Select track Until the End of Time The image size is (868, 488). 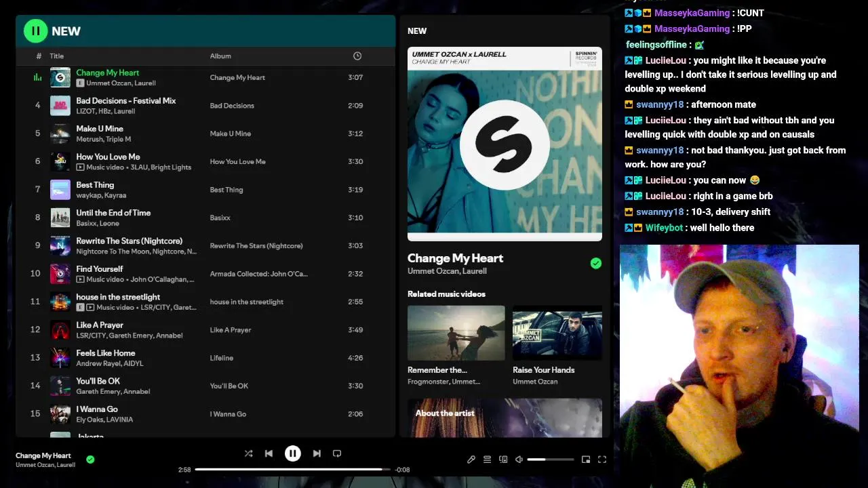click(113, 213)
